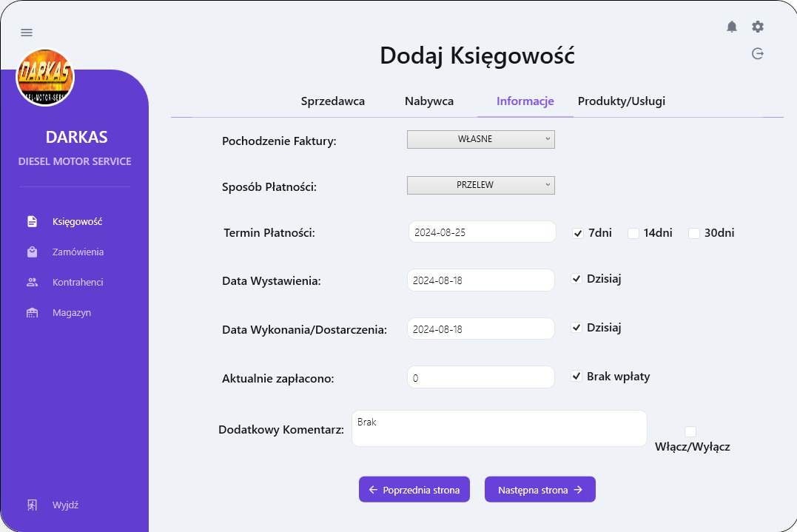
Task: Click the Aktualnie zapłacono amount field
Action: pyautogui.click(x=481, y=377)
